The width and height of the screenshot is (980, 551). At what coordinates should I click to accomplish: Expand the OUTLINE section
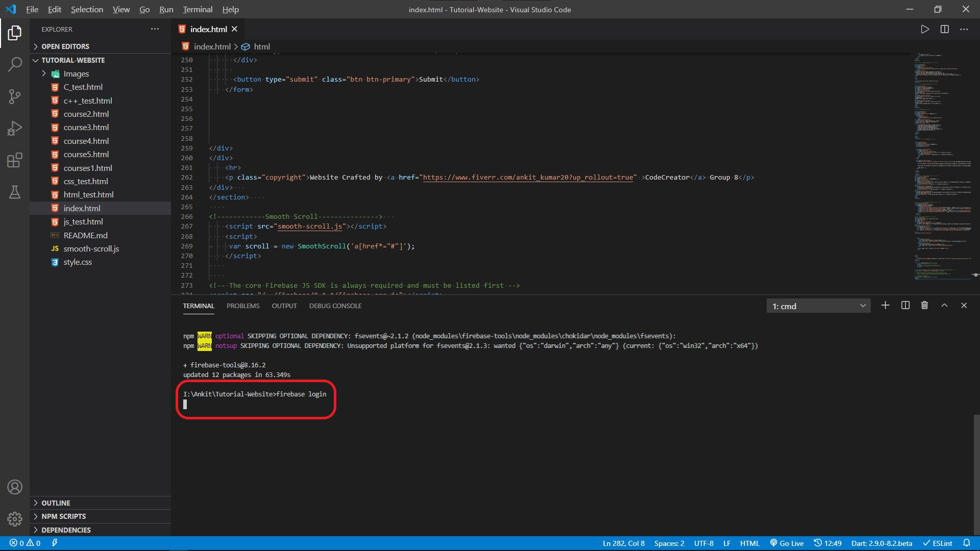pos(100,503)
